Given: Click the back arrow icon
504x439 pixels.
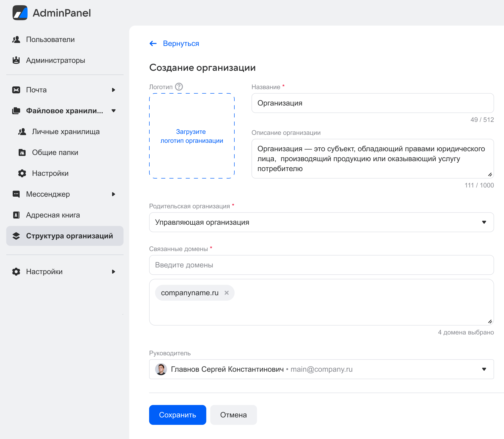Looking at the screenshot, I should click(153, 43).
